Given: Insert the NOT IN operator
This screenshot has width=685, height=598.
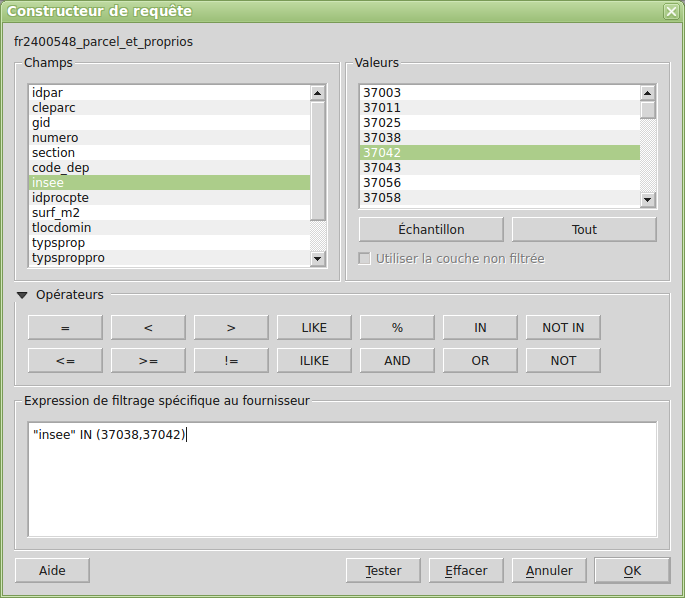Looking at the screenshot, I should click(563, 328).
